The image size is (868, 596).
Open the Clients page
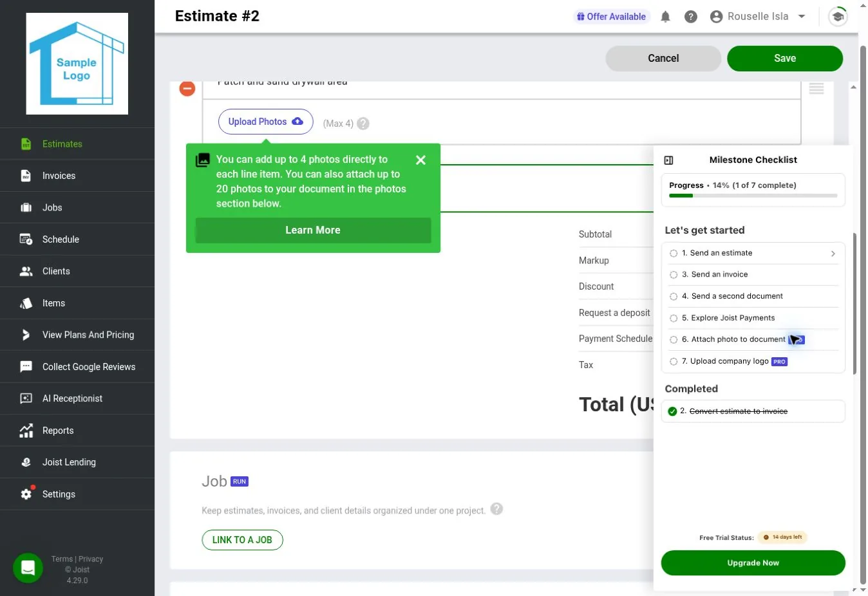tap(77, 271)
